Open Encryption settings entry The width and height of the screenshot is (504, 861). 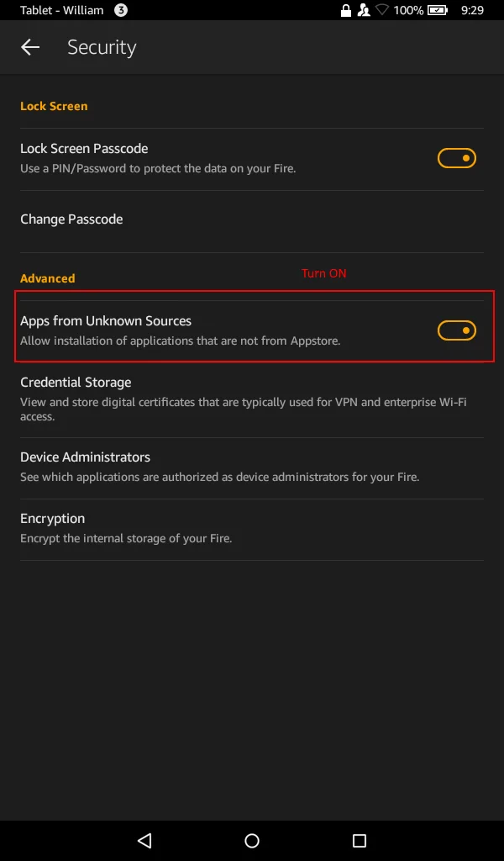coord(252,530)
